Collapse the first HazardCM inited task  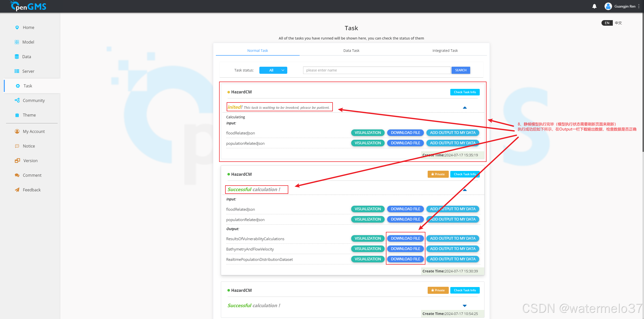(465, 108)
